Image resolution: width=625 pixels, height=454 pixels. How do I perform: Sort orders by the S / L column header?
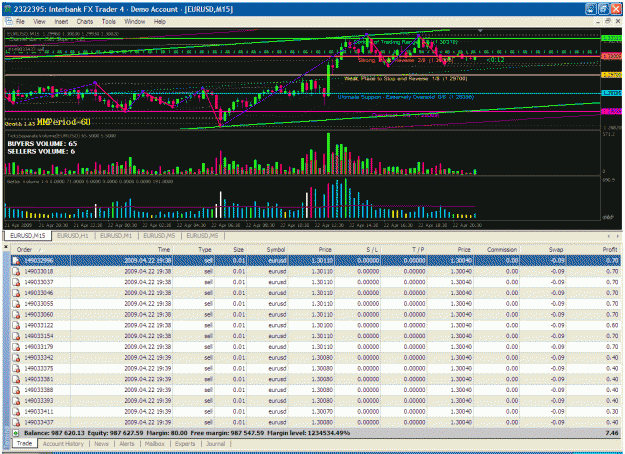(x=358, y=250)
